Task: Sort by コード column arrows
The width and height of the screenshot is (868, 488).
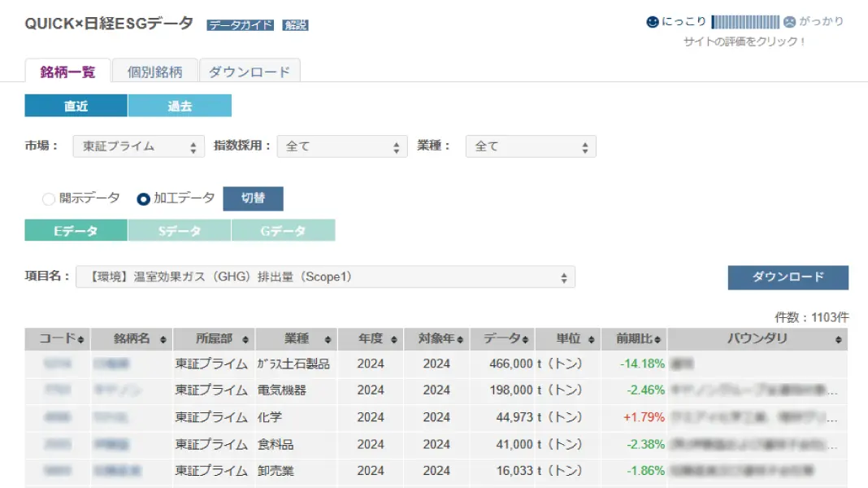Action: 80,339
